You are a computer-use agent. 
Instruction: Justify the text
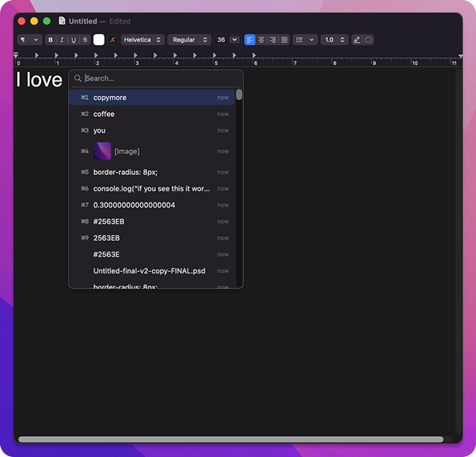click(x=285, y=40)
